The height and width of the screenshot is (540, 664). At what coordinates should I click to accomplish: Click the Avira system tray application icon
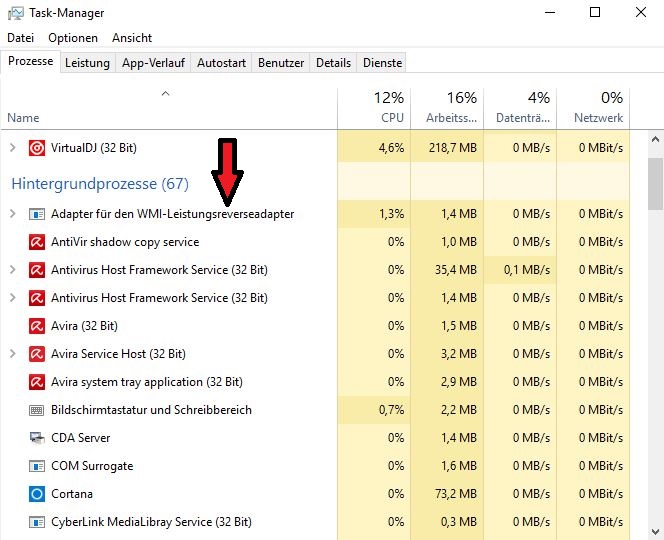[37, 382]
